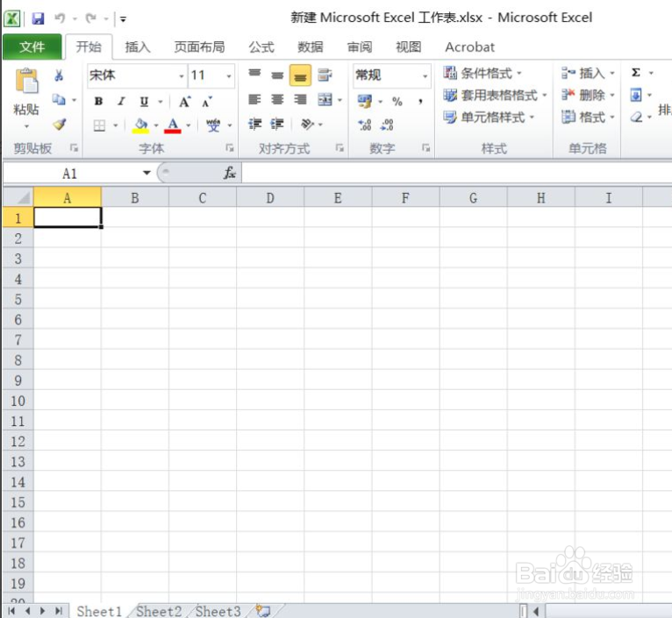This screenshot has height=618, width=672.
Task: Apply the red font color A
Action: click(x=173, y=125)
